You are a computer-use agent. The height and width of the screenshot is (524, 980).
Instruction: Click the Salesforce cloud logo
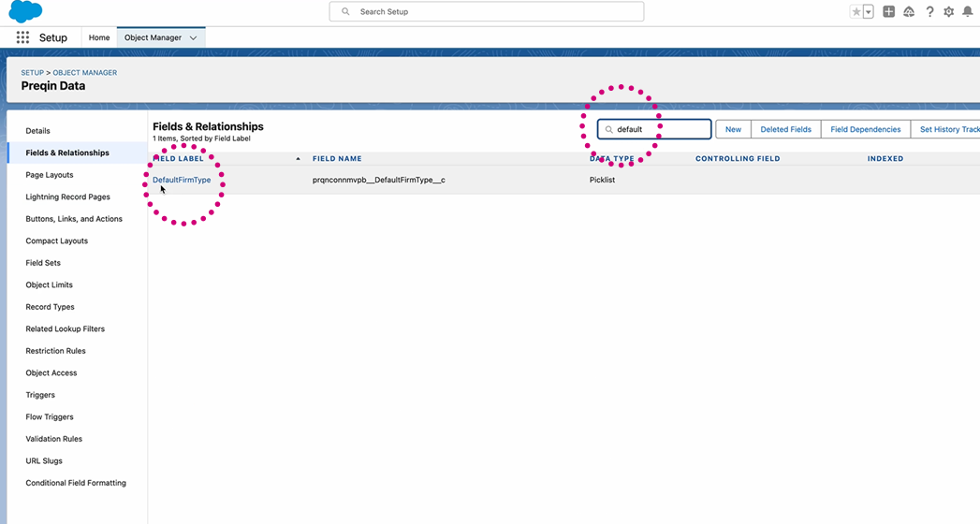coord(25,10)
